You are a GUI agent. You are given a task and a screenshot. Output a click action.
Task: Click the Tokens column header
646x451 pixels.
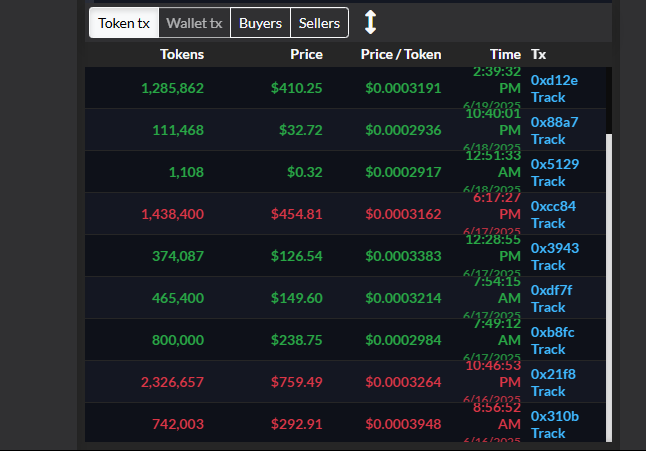click(182, 54)
